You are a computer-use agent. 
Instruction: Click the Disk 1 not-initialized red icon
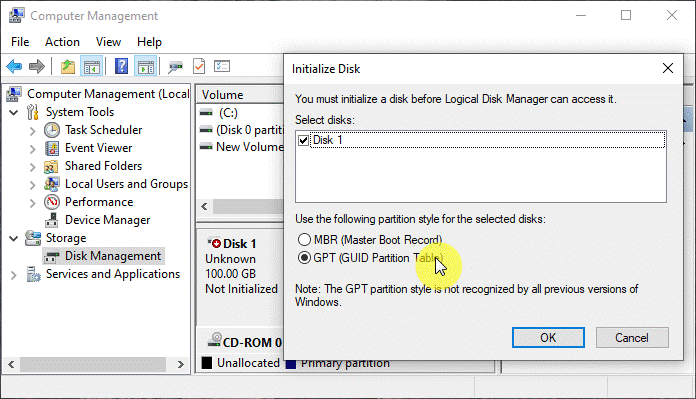214,243
